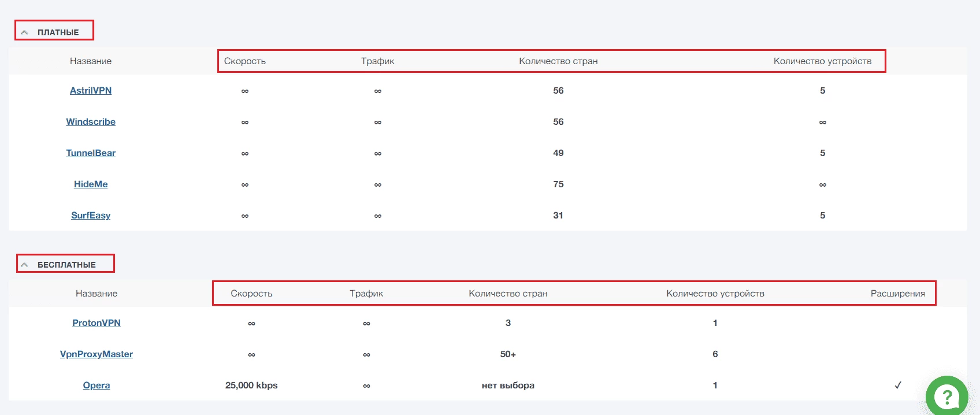Click infinity devices symbol in Windscribe row
This screenshot has width=980, height=415.
823,123
